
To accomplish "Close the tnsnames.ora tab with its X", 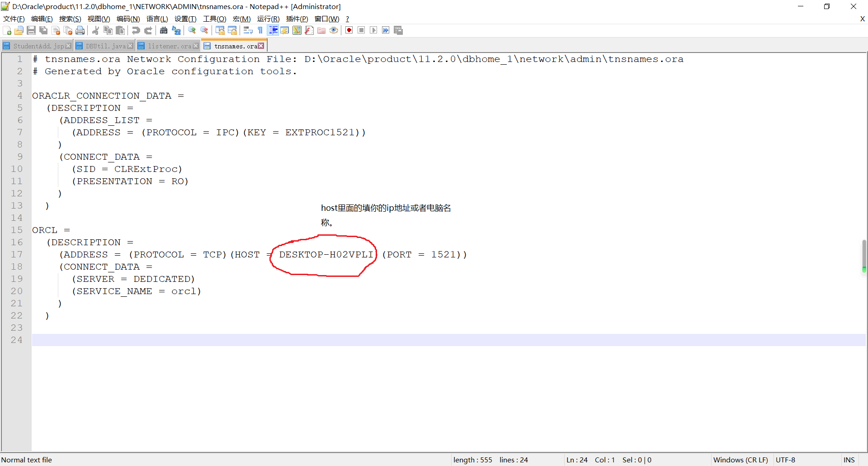I will tap(261, 46).
